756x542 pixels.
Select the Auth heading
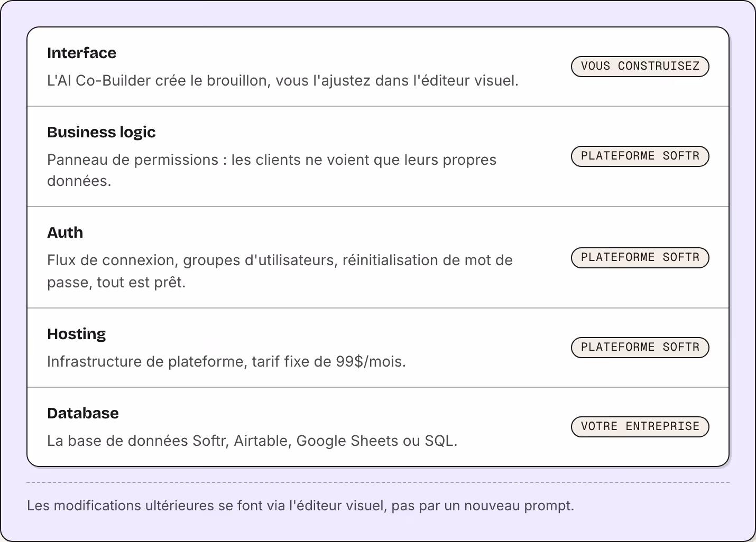pos(65,232)
